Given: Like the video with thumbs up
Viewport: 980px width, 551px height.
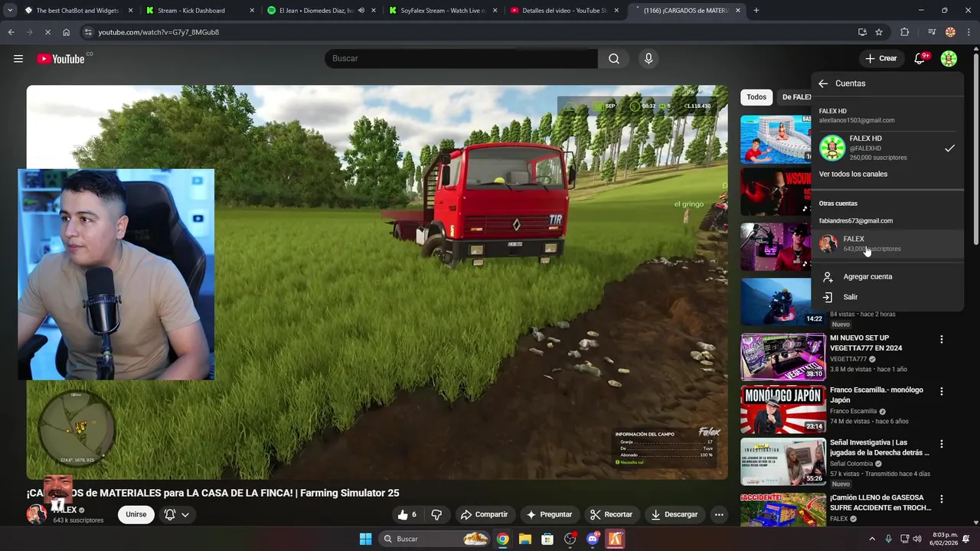Looking at the screenshot, I should coord(407,514).
